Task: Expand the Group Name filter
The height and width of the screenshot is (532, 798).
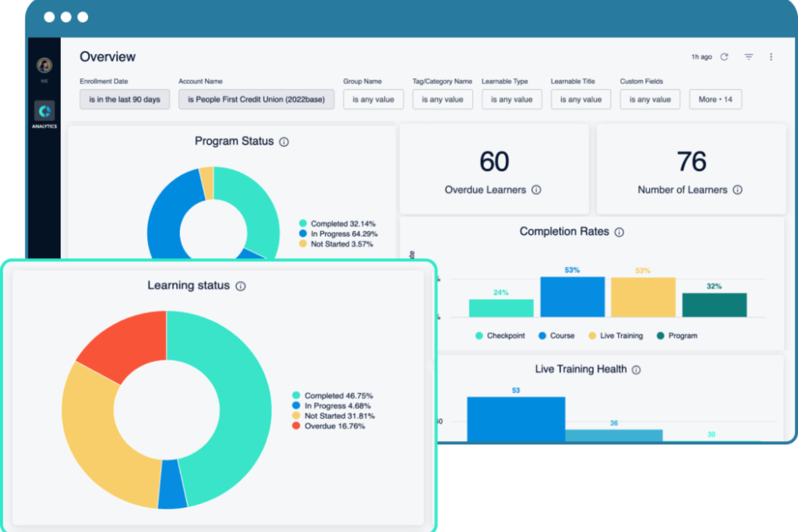Action: (x=373, y=99)
